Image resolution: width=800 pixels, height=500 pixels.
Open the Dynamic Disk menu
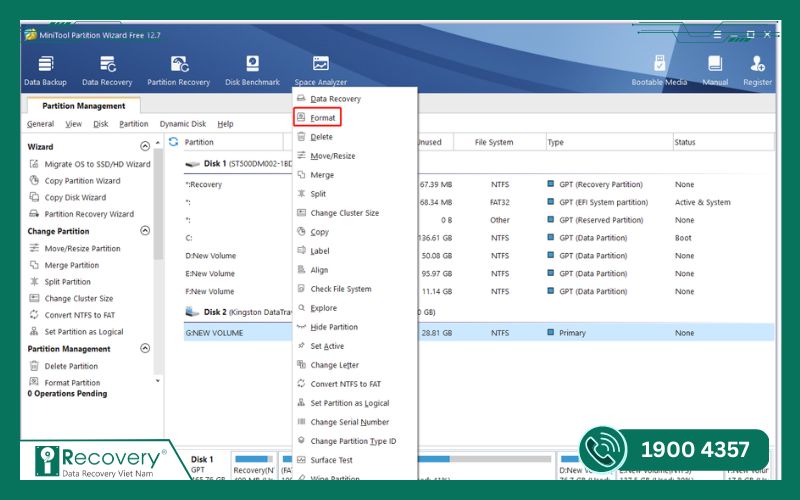(183, 124)
